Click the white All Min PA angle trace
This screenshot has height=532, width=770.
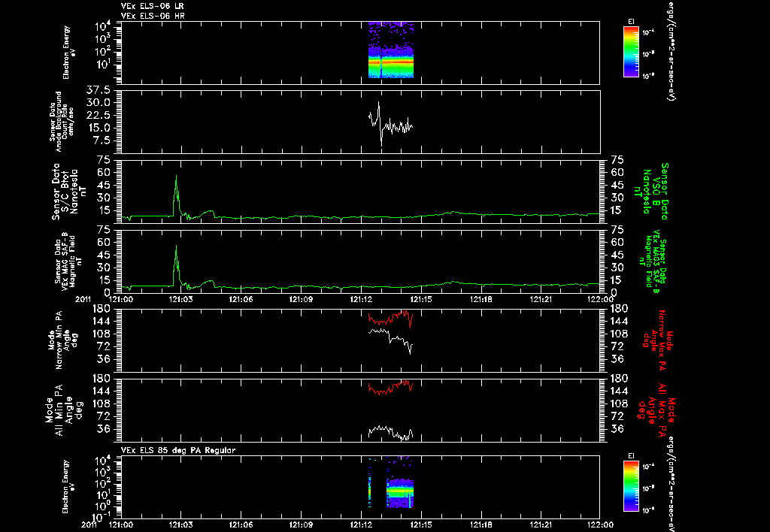tap(390, 433)
